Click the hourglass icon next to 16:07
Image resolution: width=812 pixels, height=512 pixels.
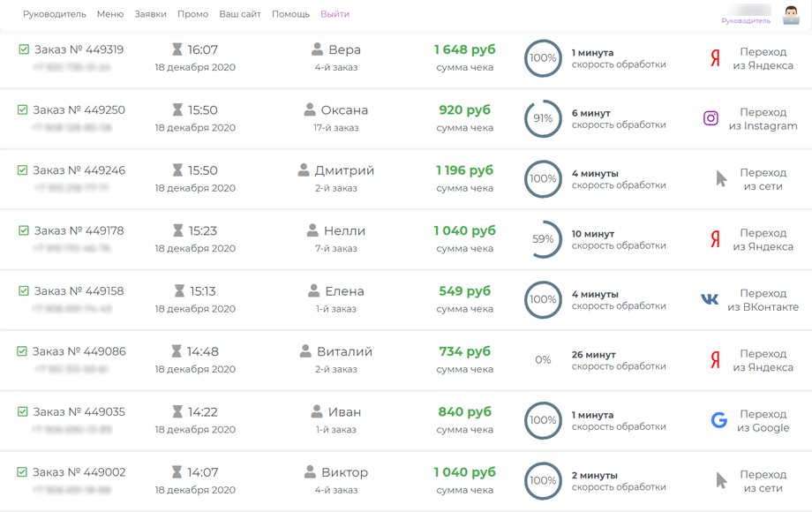[x=177, y=50]
